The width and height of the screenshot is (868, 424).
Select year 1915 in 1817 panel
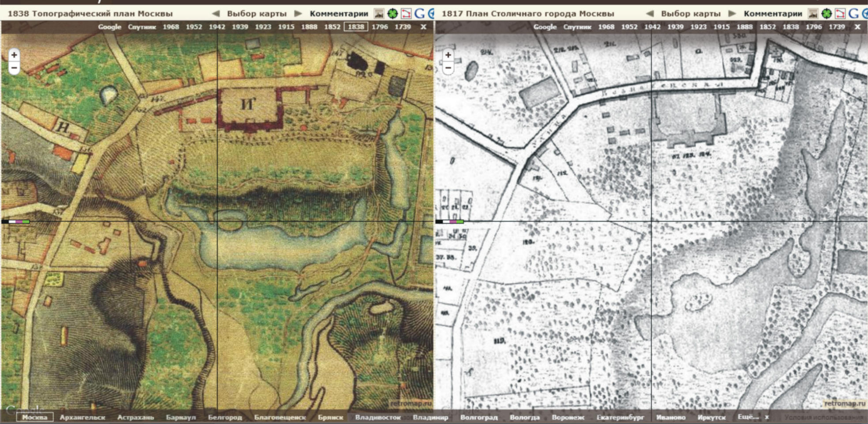pos(721,27)
